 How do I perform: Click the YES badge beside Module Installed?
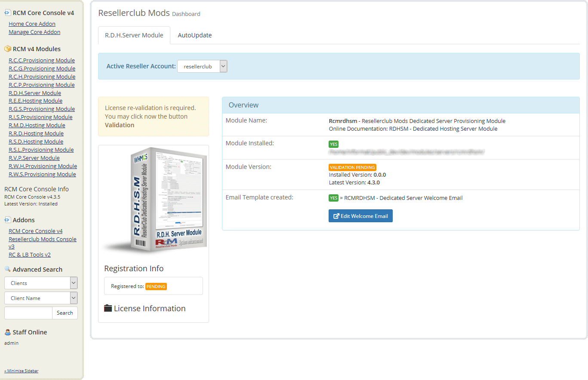point(333,144)
